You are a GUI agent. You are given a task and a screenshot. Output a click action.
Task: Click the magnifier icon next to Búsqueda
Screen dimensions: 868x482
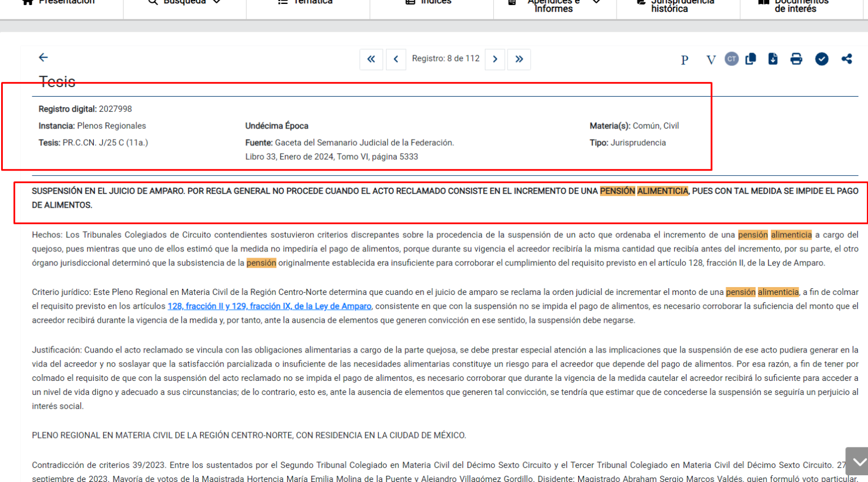coord(151,2)
